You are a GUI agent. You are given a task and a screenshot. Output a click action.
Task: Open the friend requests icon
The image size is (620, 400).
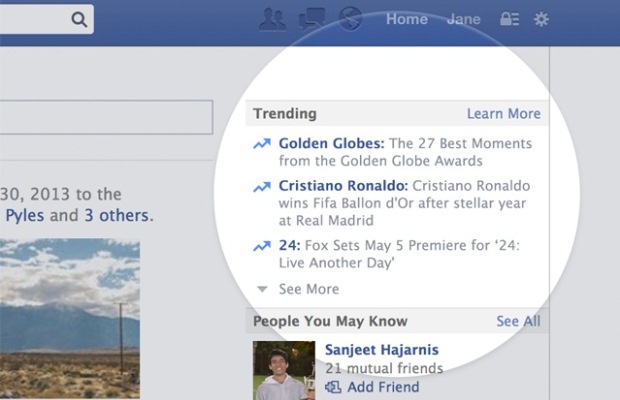pos(272,19)
